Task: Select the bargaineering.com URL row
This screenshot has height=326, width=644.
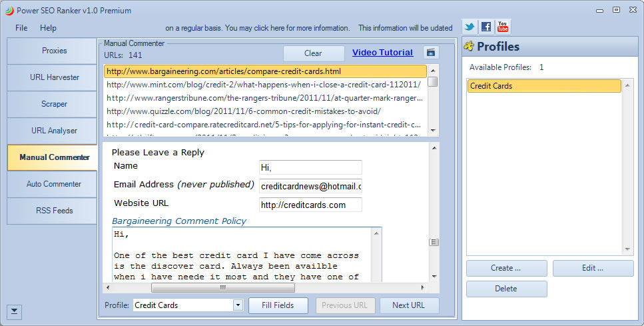Action: click(x=265, y=71)
